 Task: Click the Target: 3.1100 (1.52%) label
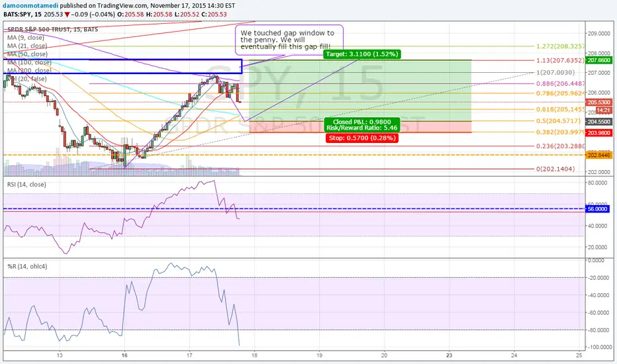pos(362,54)
